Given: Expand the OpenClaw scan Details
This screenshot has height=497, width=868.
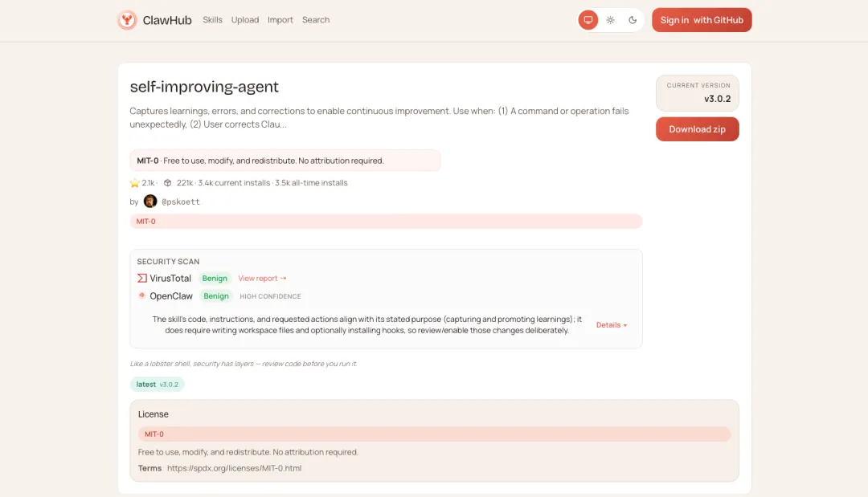Looking at the screenshot, I should 611,325.
